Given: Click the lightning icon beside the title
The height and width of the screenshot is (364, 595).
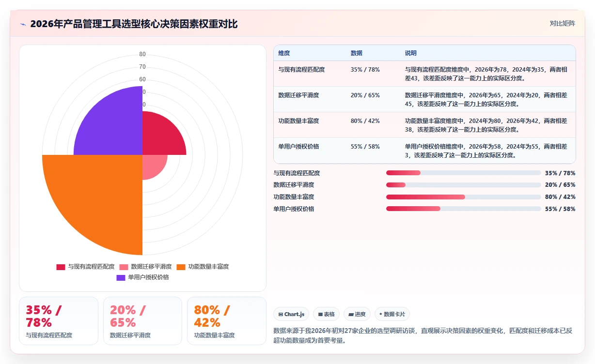Looking at the screenshot, I should pos(23,24).
